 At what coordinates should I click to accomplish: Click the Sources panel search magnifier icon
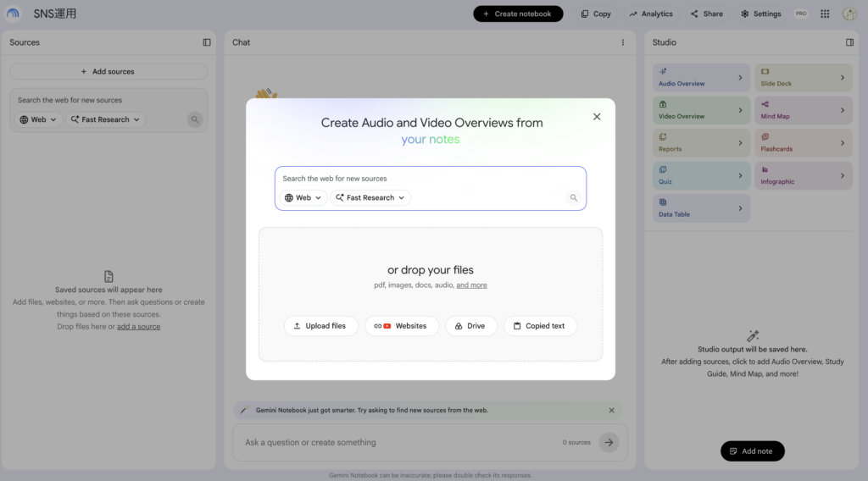coord(195,119)
